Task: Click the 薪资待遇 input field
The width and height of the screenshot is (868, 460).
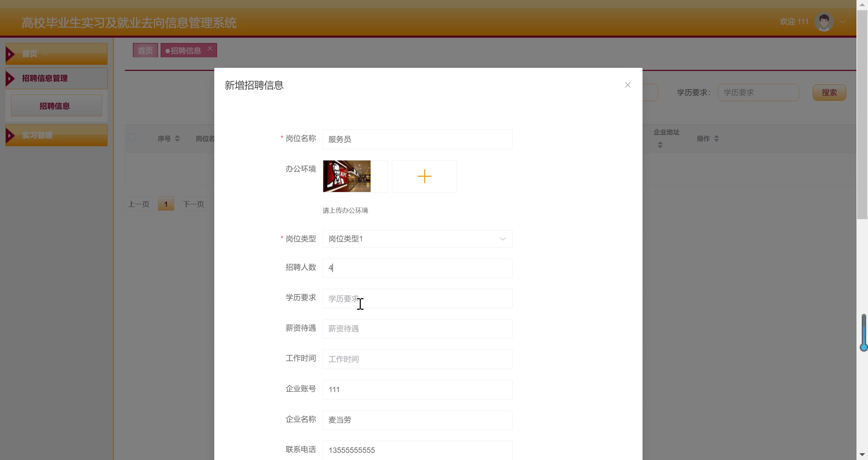Action: tap(417, 329)
